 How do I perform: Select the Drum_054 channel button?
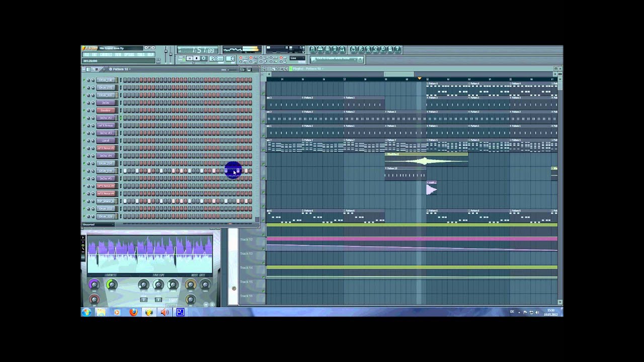(x=106, y=163)
